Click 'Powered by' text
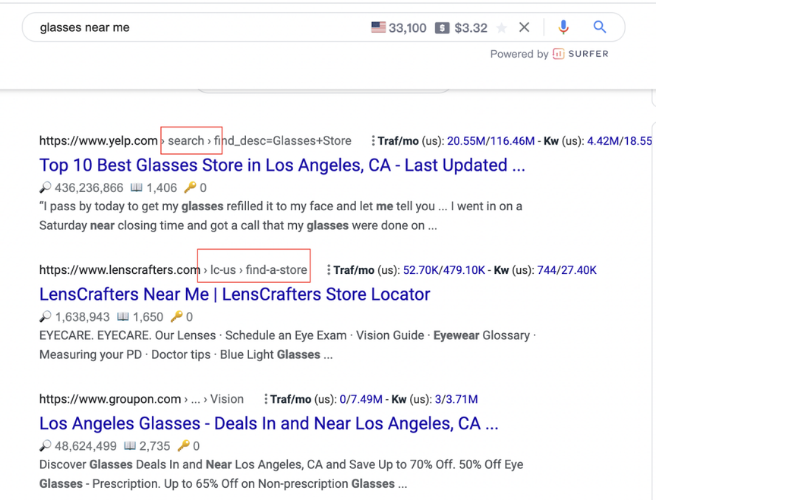Viewport: 800px width, 500px height. (519, 54)
